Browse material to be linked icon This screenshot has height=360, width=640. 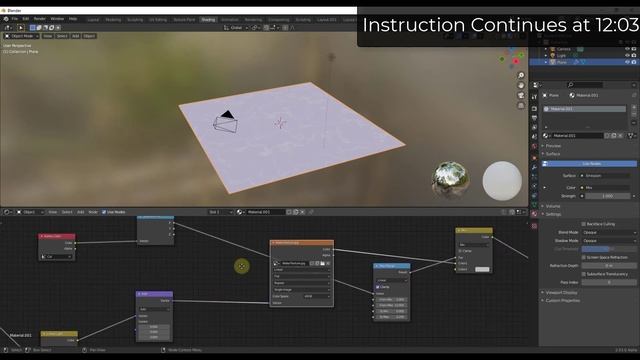tap(546, 136)
